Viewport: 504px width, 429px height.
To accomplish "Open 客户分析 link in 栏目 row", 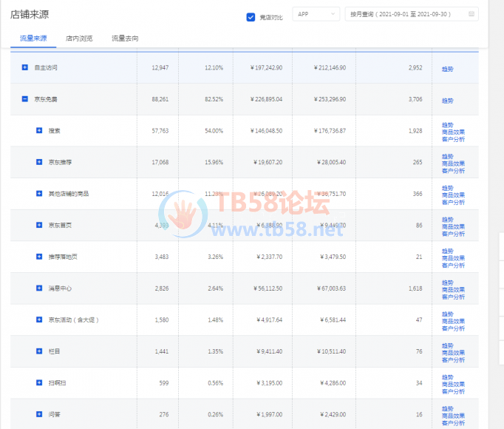I will [x=453, y=359].
